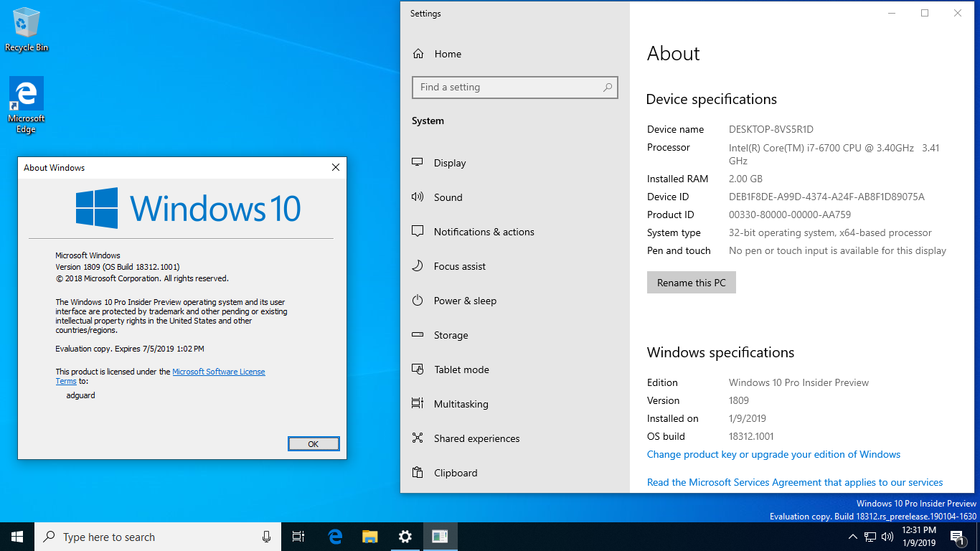Show hidden system tray icons
The image size is (980, 551).
pyautogui.click(x=853, y=537)
